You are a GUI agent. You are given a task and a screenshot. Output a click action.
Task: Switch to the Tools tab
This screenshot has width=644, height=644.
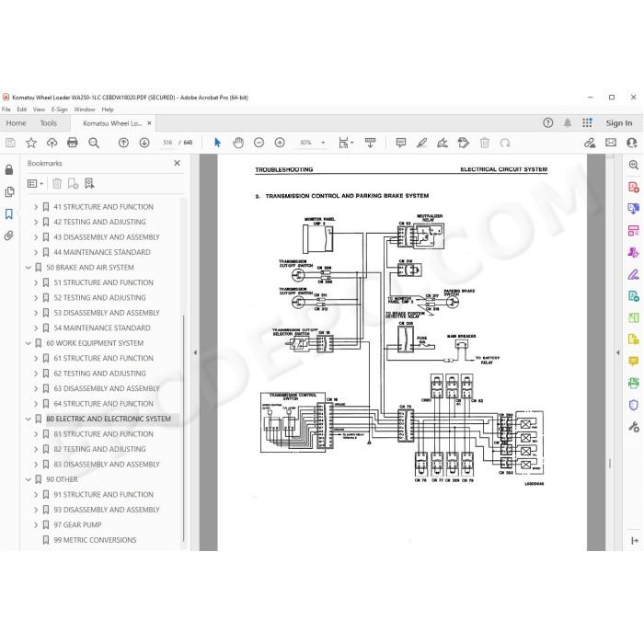(x=49, y=122)
